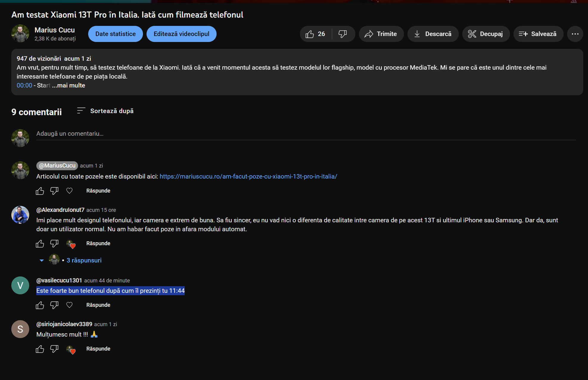The height and width of the screenshot is (380, 588).
Task: Expand description with ...mai multe
Action: [x=69, y=85]
